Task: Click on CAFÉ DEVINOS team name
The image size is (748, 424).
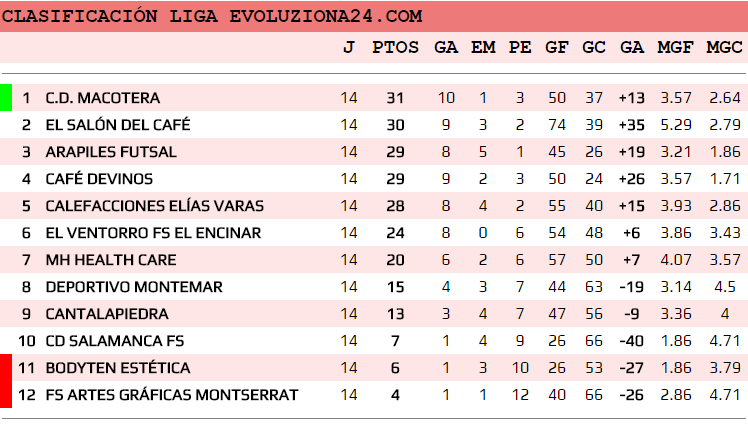Action: click(99, 179)
